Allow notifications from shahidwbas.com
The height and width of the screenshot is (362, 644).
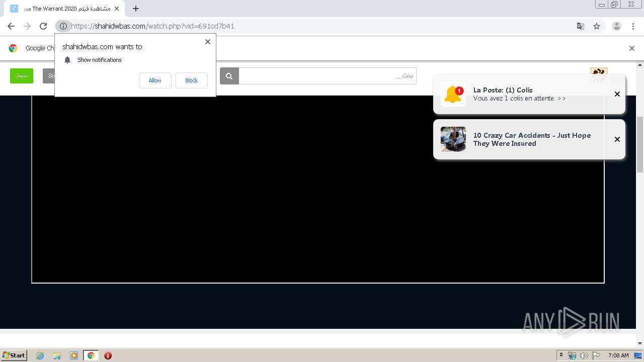[155, 80]
